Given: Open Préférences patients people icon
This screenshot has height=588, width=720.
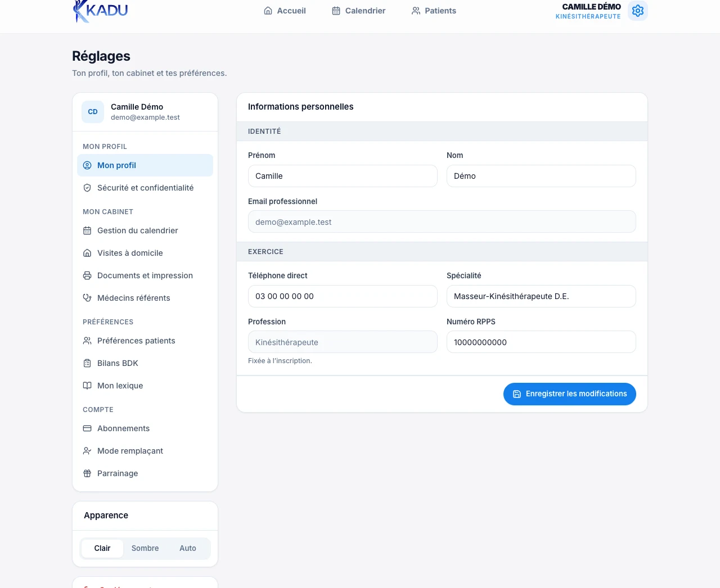Looking at the screenshot, I should tap(87, 341).
